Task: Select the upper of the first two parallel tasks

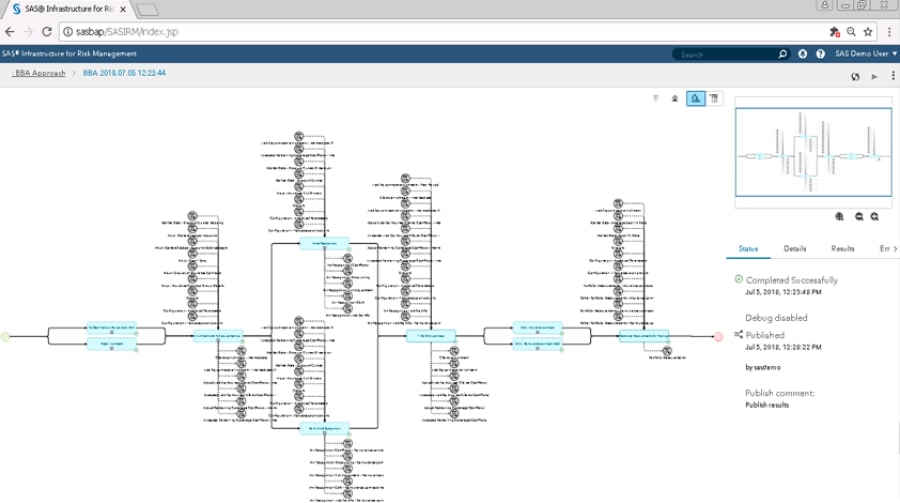Action: pyautogui.click(x=112, y=328)
